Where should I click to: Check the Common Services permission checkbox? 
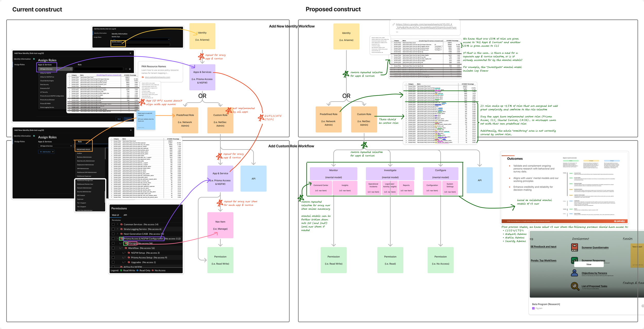point(113,224)
